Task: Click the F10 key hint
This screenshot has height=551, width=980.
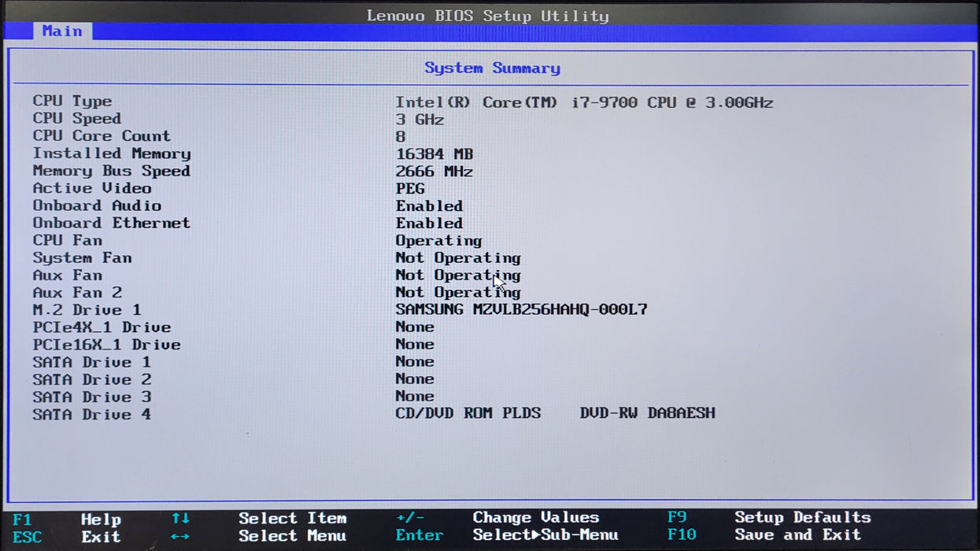Action: [682, 535]
